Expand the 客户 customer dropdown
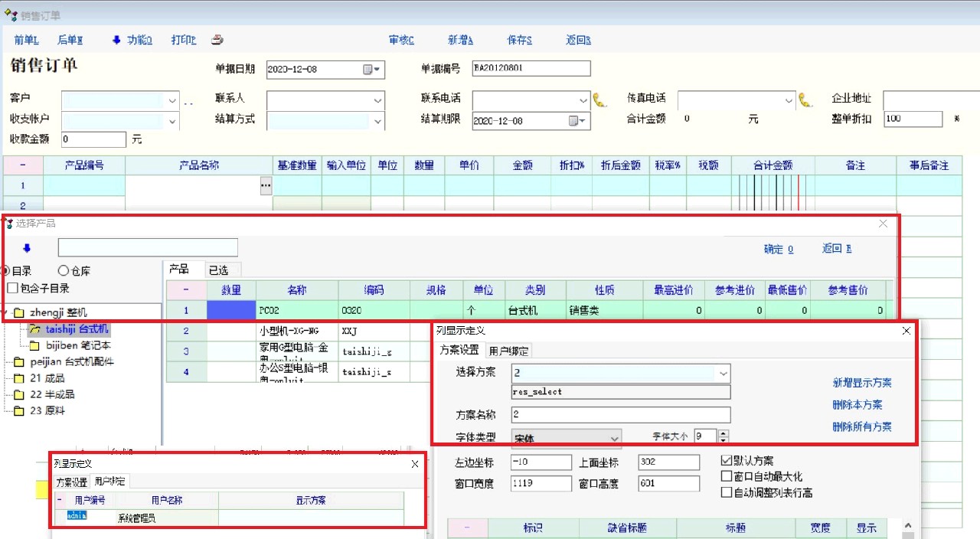The image size is (980, 539). coord(171,100)
